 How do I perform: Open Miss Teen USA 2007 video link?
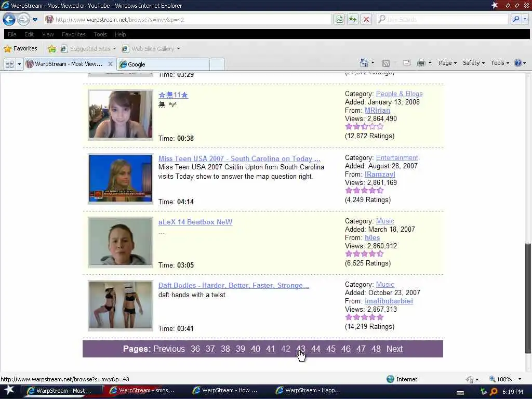[239, 158]
